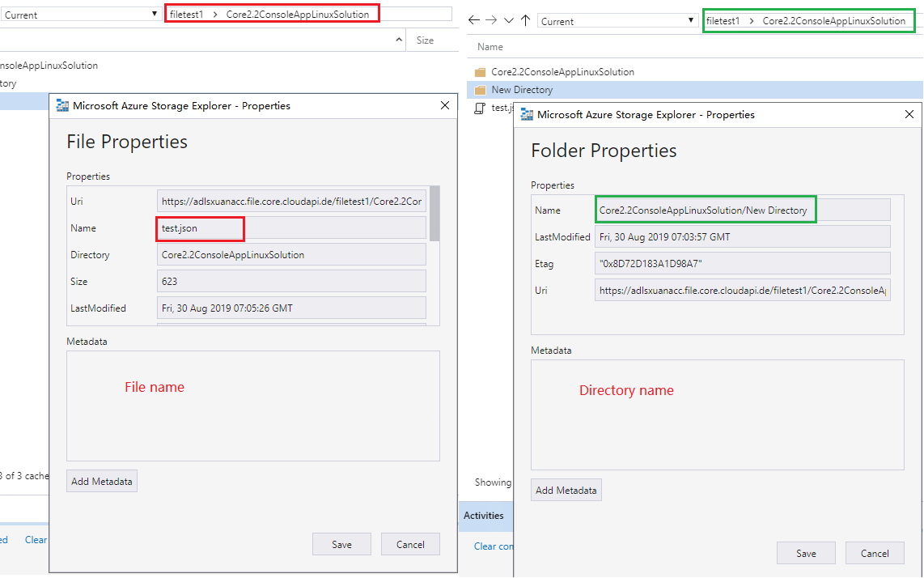Image resolution: width=924 pixels, height=578 pixels.
Task: Click the Core2.2ConsoleAppLinuxSolution folder icon
Action: pos(480,71)
